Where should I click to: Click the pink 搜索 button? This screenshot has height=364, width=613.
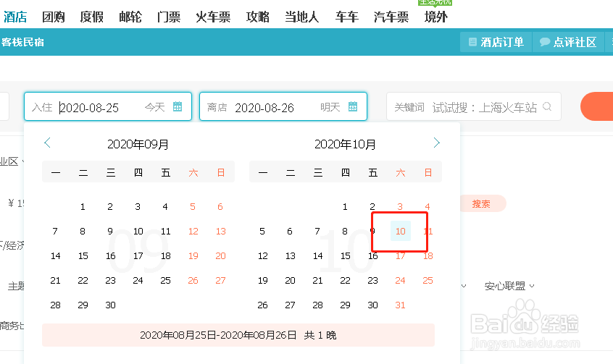tap(481, 203)
